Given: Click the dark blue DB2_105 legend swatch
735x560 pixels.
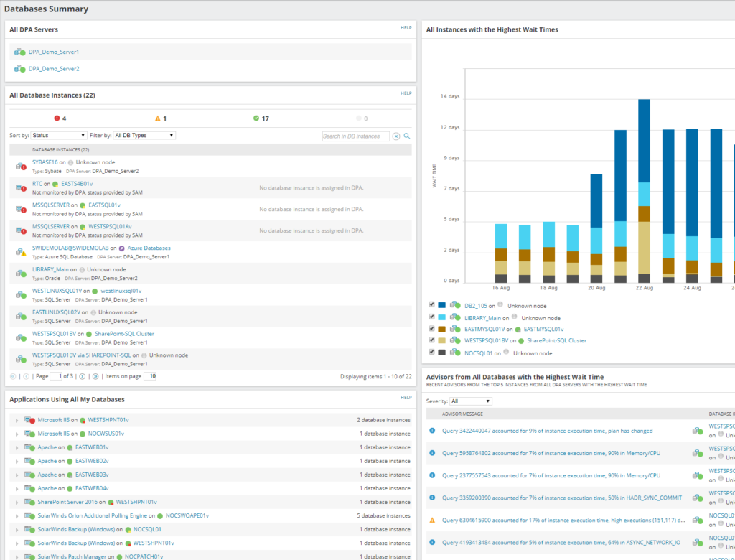Looking at the screenshot, I should pyautogui.click(x=441, y=305).
